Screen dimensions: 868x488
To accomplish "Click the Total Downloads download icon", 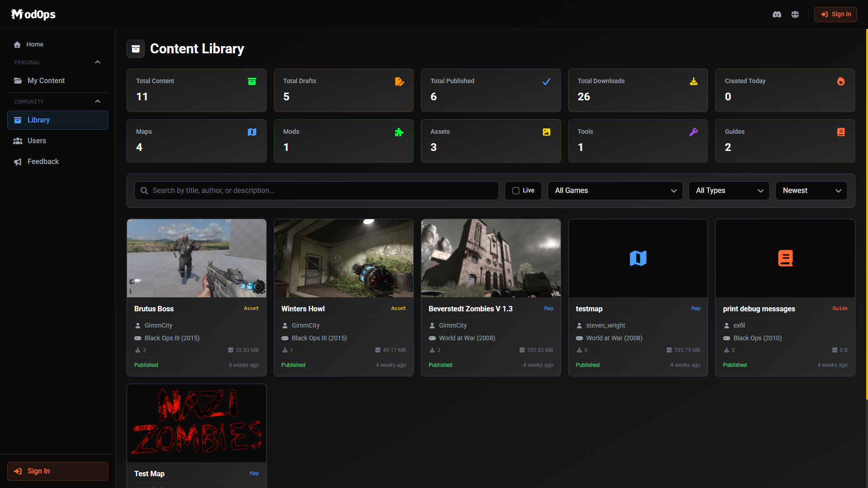I will pyautogui.click(x=693, y=81).
